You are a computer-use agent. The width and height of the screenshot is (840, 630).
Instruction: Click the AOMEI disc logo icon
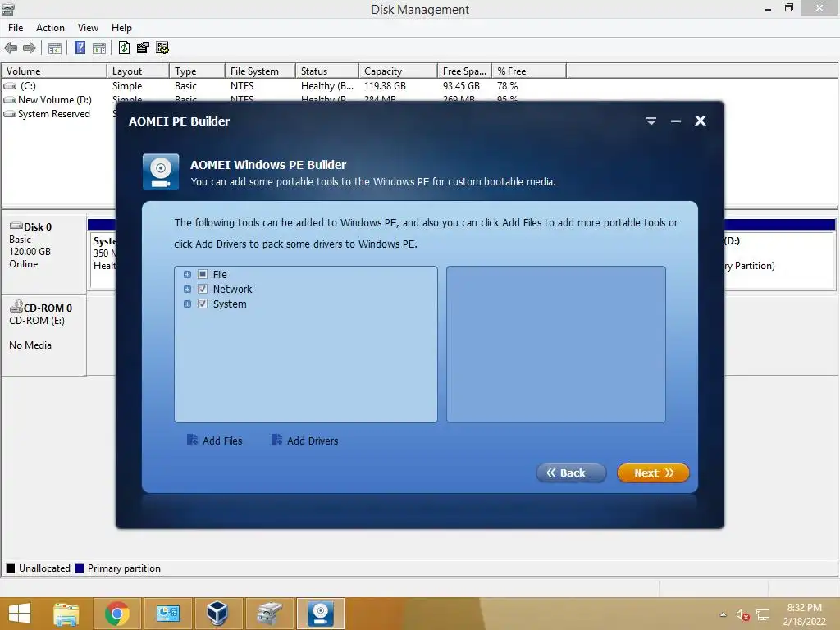(x=161, y=172)
